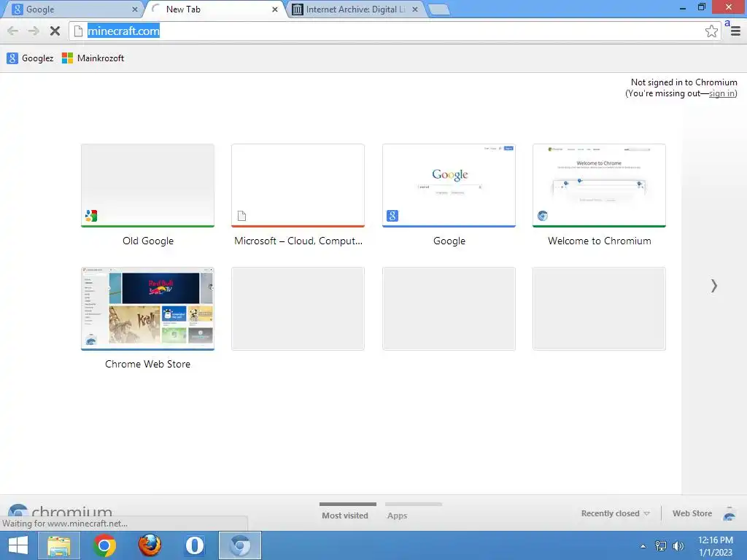Go to the next page with the right chevron

(713, 286)
